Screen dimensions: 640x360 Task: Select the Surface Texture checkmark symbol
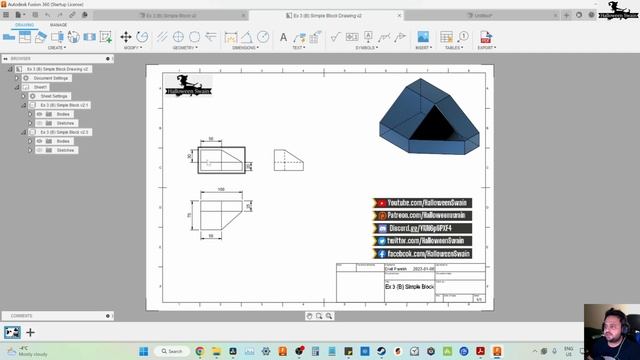[335, 37]
